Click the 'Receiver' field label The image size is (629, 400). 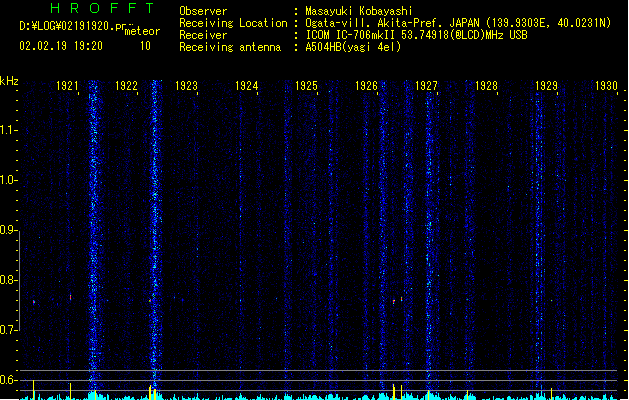click(203, 35)
